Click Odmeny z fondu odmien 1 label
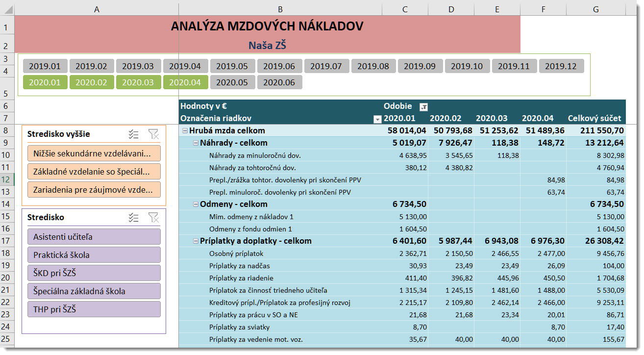 click(x=250, y=229)
